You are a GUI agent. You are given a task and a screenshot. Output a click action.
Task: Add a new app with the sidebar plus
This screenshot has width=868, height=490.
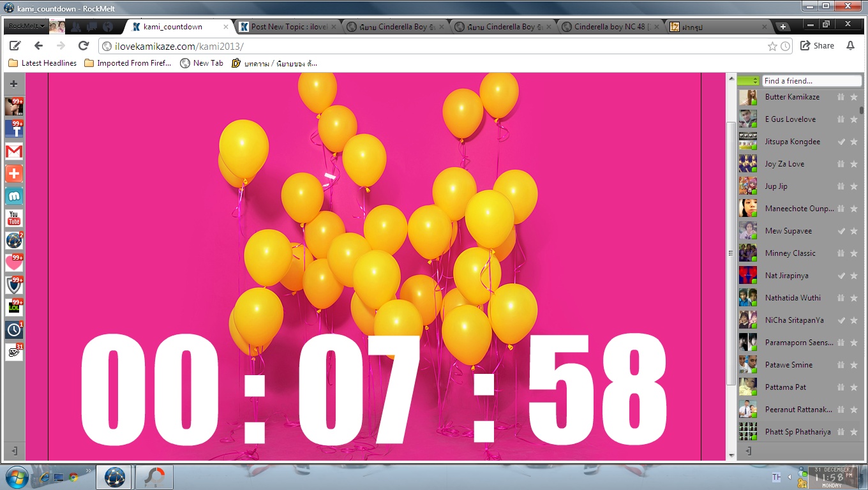[x=14, y=84]
